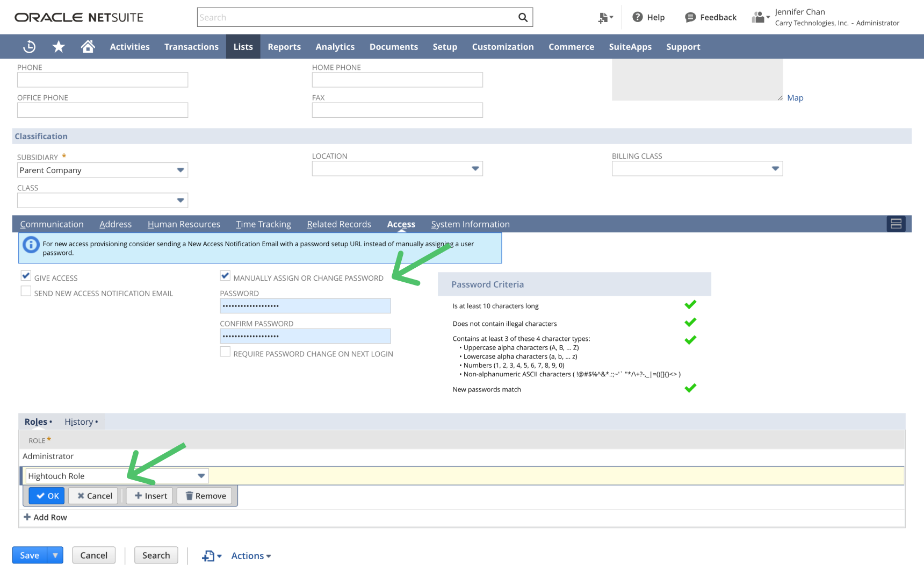Click the Oracle NetSuite logo
Screen dimensions: 924x578
pos(79,17)
